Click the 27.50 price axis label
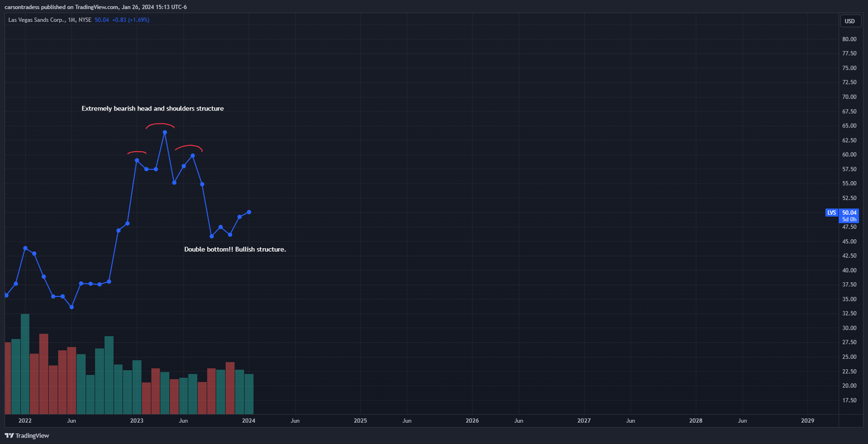Viewport: 868px width, 444px height. tap(849, 343)
